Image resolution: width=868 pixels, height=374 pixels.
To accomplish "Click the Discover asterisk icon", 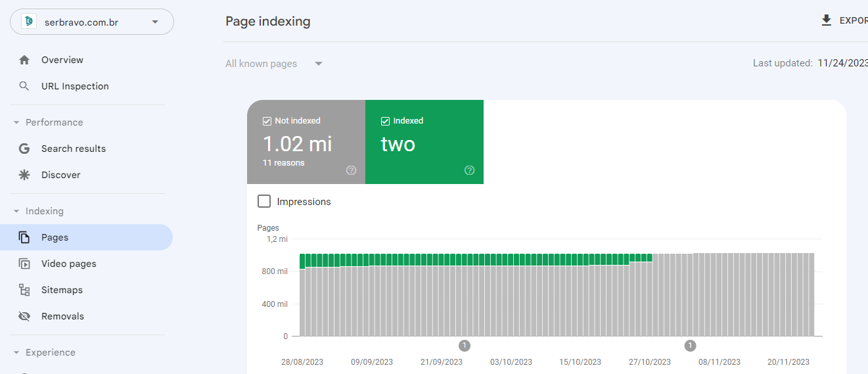I will (24, 175).
